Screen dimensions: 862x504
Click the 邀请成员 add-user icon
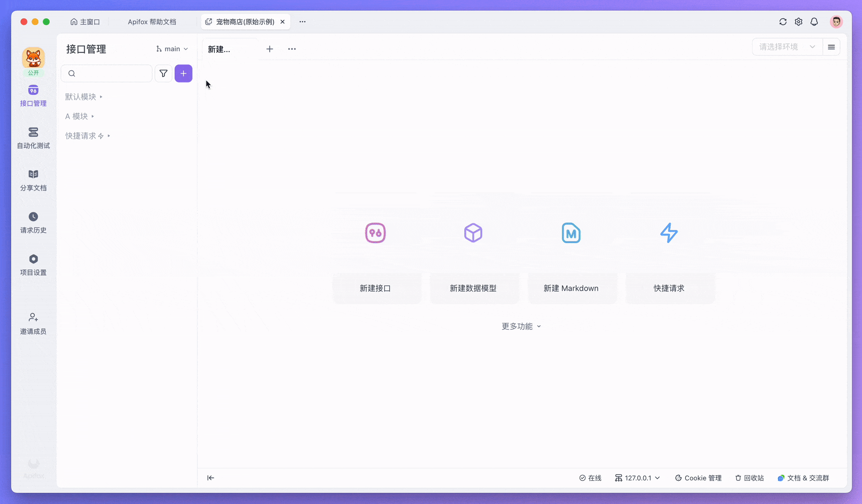tap(33, 317)
